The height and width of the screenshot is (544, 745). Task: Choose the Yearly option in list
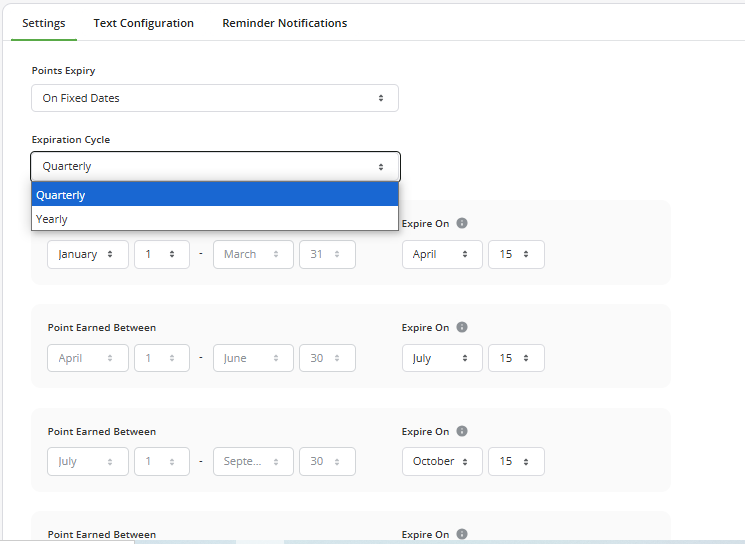pos(215,219)
